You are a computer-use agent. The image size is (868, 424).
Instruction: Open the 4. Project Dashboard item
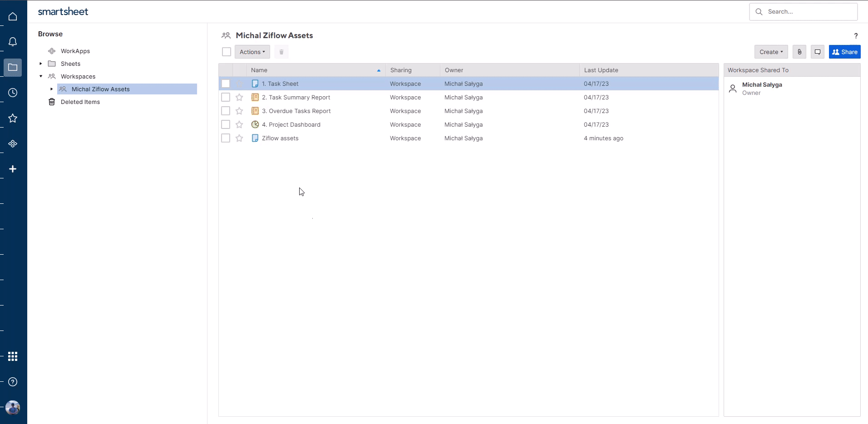coord(291,124)
